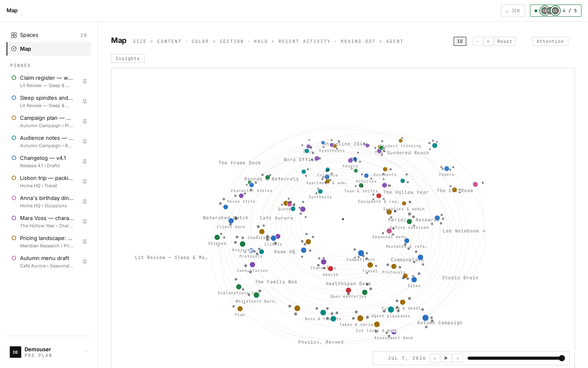Open the agents 4 / 5 status indicator
Image resolution: width=588 pixels, height=368 pixels.
[x=556, y=11]
